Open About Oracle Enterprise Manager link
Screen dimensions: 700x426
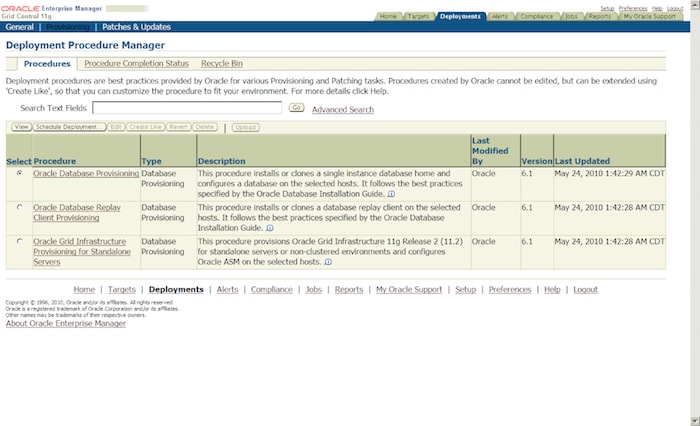point(66,323)
